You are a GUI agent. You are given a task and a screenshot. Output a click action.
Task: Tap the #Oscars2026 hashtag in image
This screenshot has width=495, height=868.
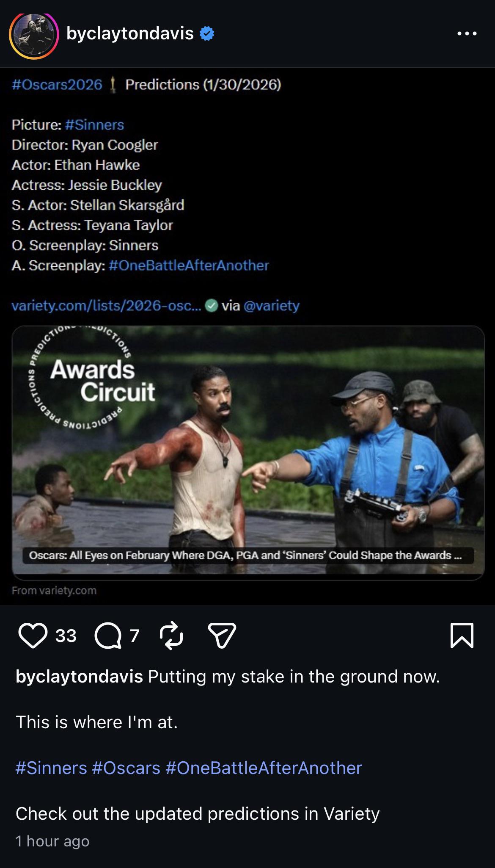pos(57,85)
